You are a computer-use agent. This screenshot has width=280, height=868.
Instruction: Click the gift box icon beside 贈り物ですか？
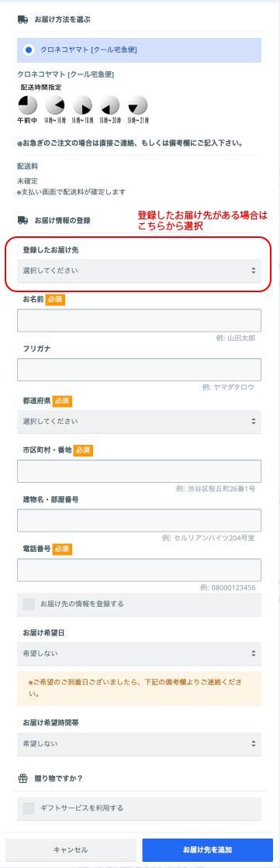[22, 778]
